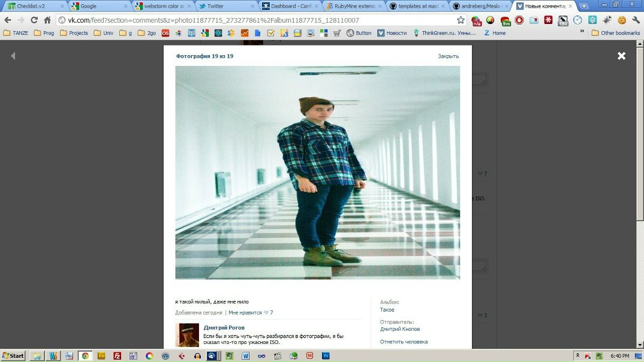
Task: Like the photo via 'Мне нравится'
Action: (x=245, y=313)
